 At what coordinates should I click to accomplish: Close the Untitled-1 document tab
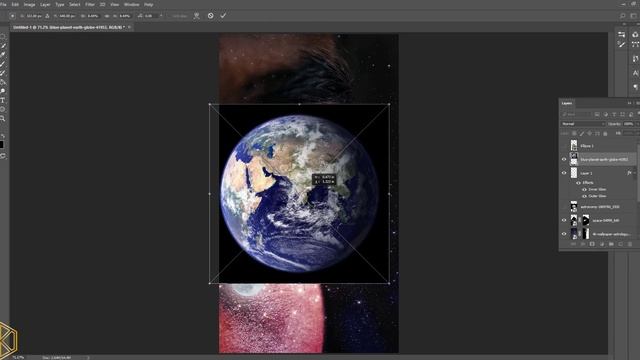129,27
